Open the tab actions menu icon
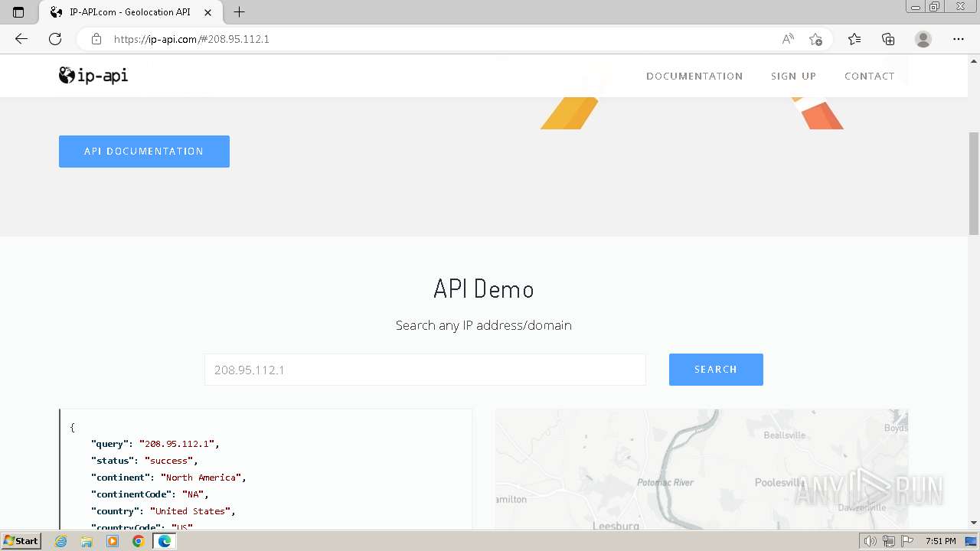Viewport: 980px width, 551px height. 18,12
